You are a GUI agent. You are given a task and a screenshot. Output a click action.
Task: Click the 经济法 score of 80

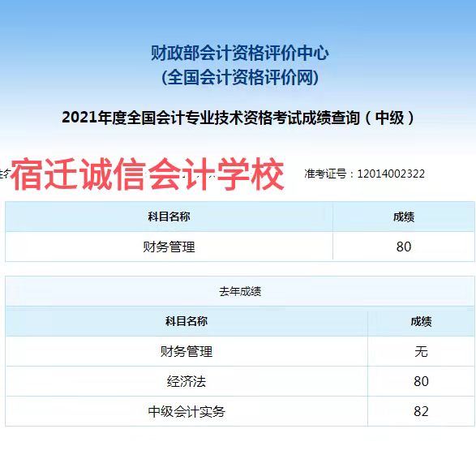pos(421,381)
